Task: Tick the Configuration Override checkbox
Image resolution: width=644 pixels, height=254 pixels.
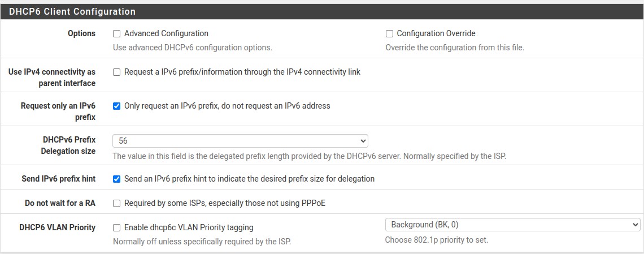Action: click(x=389, y=34)
